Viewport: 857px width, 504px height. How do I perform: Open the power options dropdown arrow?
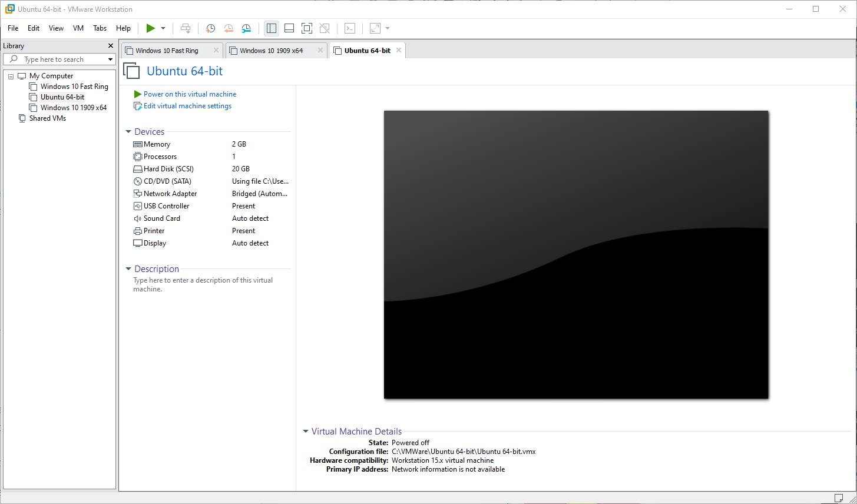point(163,28)
